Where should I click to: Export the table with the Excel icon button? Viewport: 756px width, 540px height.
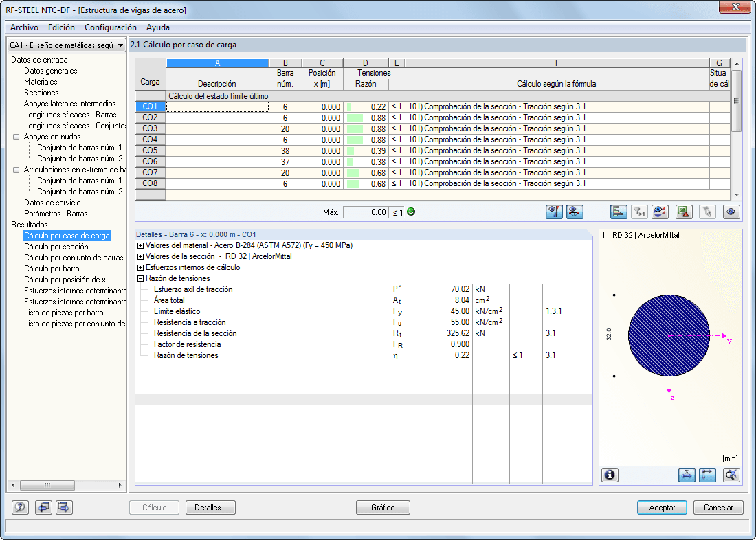[x=684, y=212]
